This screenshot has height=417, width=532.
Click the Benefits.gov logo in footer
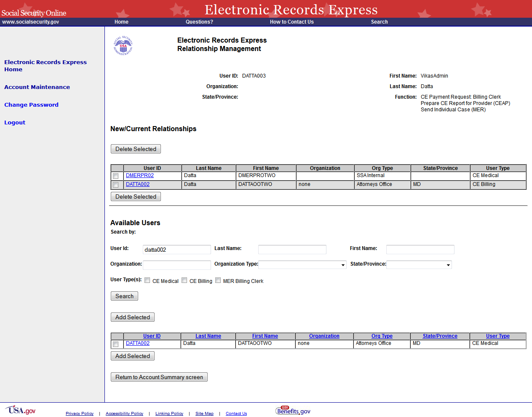(x=293, y=410)
